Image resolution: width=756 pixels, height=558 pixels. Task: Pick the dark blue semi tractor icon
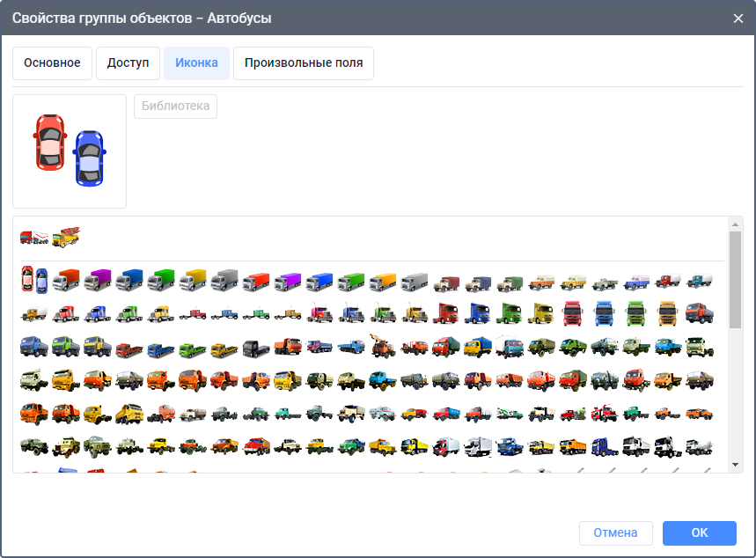(605, 447)
